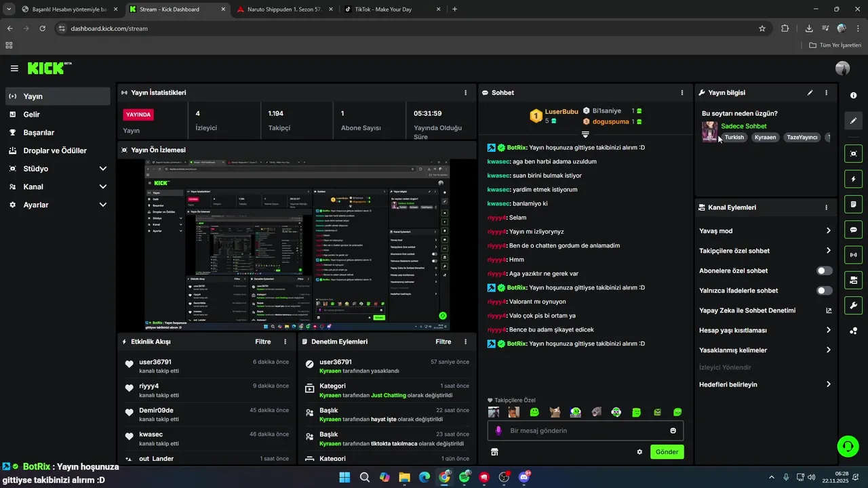This screenshot has width=868, height=488.
Task: Click the Bir mesaj gönderin input field
Action: click(585, 430)
